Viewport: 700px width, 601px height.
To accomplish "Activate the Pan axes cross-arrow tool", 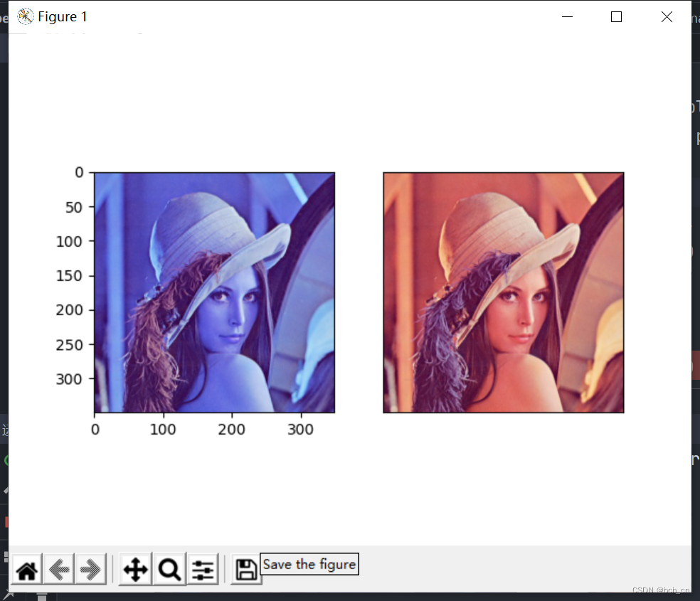I will pyautogui.click(x=136, y=570).
